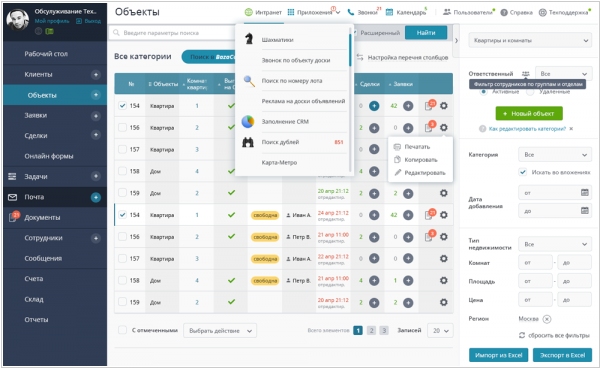Expand the Выбрать действие dropdown
The width and height of the screenshot is (600, 368).
tap(220, 331)
